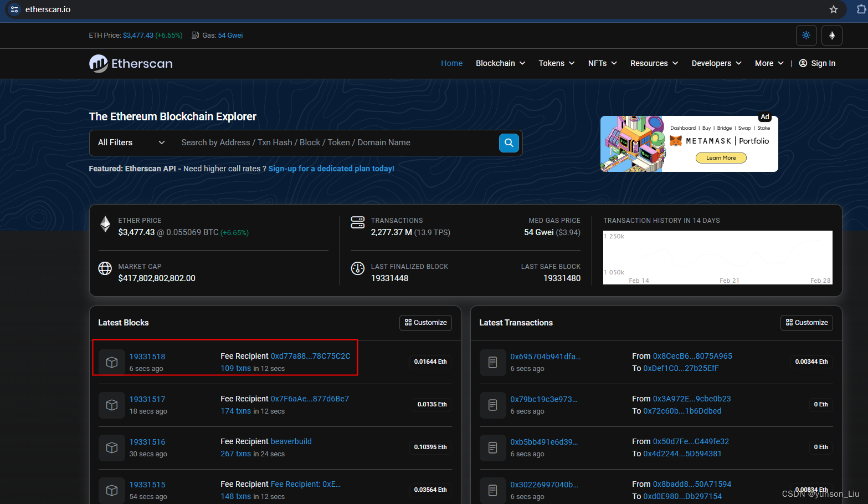Open the More menu dropdown
Screen dimensions: 868x504
pyautogui.click(x=769, y=63)
